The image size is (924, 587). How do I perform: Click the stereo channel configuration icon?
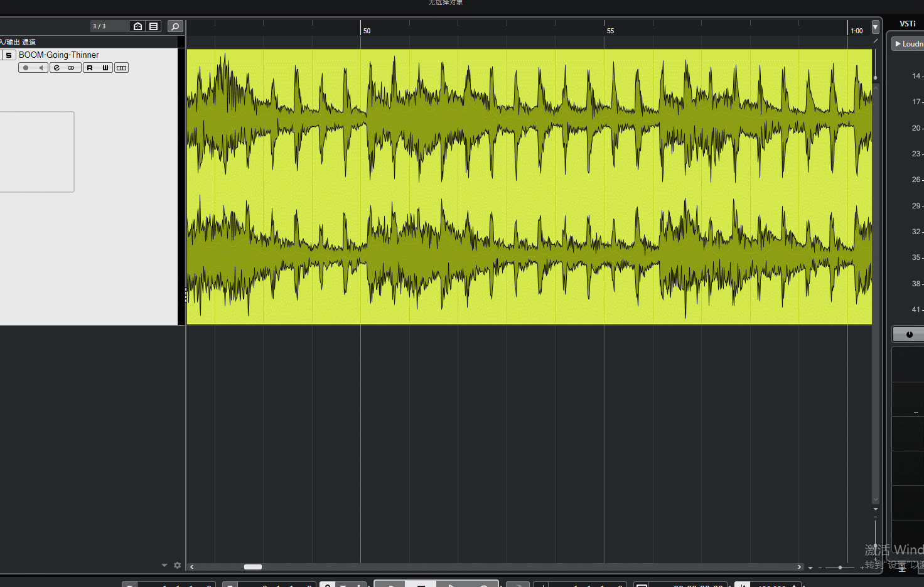(72, 68)
